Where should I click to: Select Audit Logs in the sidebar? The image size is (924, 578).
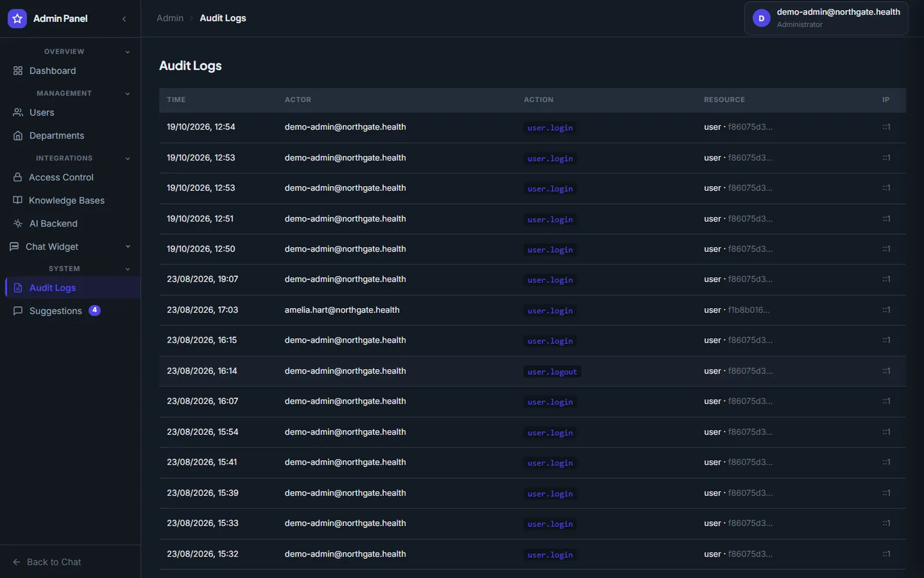pyautogui.click(x=73, y=288)
